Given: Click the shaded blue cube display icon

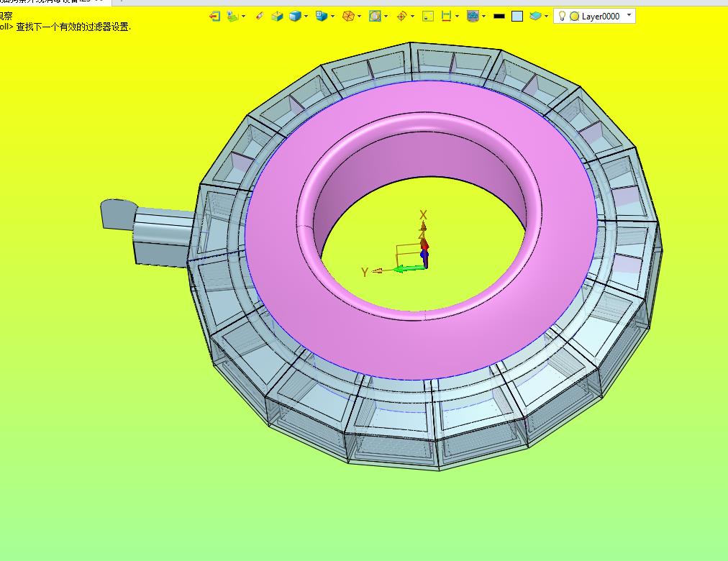Looking at the screenshot, I should click(295, 17).
